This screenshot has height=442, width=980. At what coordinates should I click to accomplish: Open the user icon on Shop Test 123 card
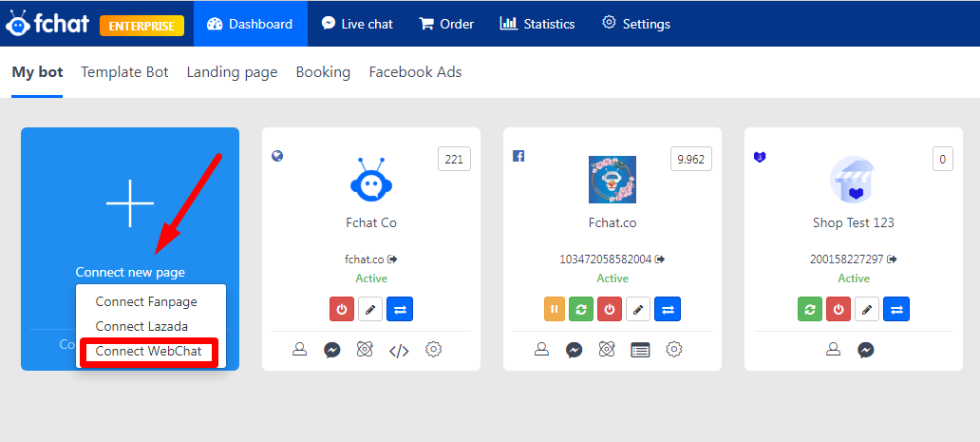[833, 350]
